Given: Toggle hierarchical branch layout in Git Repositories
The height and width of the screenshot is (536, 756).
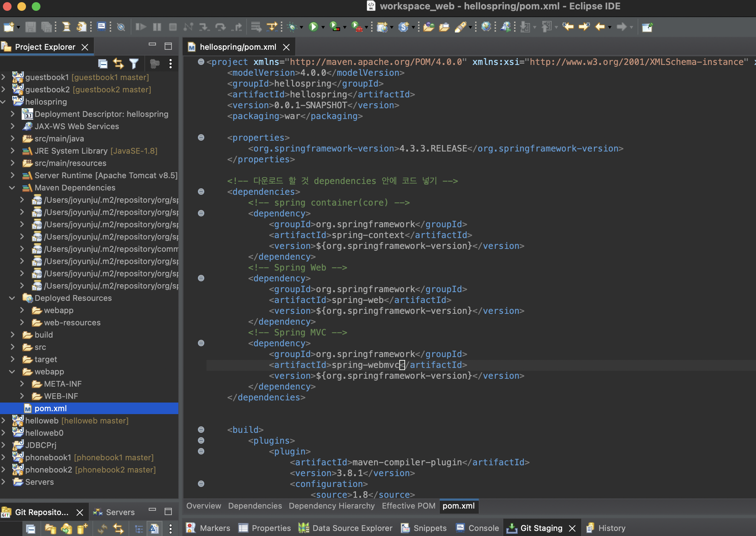Looking at the screenshot, I should pyautogui.click(x=139, y=529).
